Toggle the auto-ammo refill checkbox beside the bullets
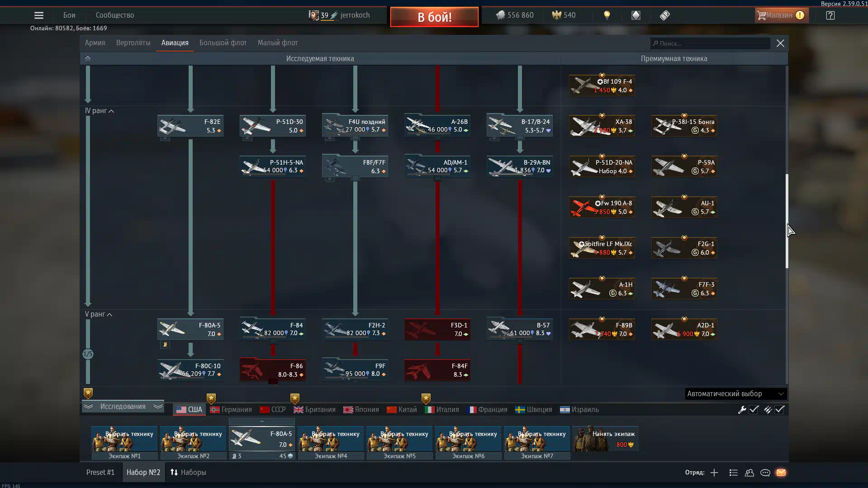This screenshot has width=868, height=488. click(x=780, y=410)
